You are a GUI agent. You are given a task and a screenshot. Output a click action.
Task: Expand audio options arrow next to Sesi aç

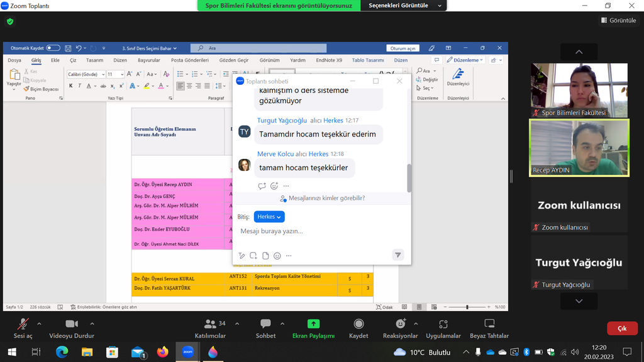tap(39, 324)
